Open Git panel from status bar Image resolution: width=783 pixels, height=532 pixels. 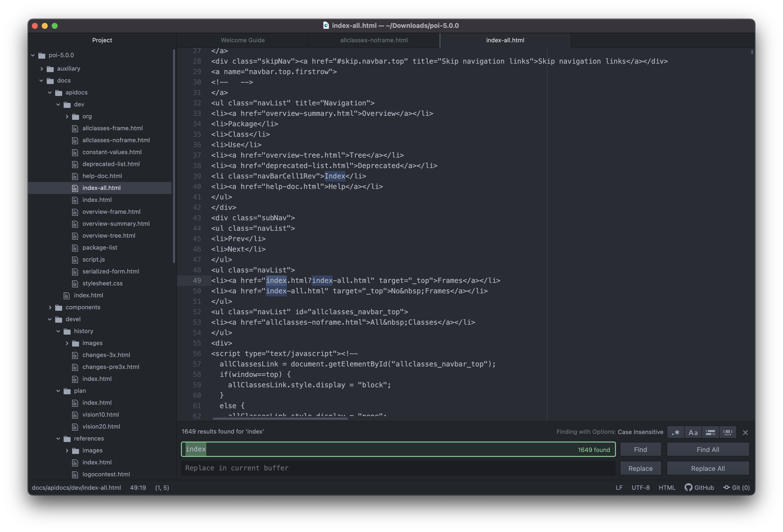coord(736,488)
